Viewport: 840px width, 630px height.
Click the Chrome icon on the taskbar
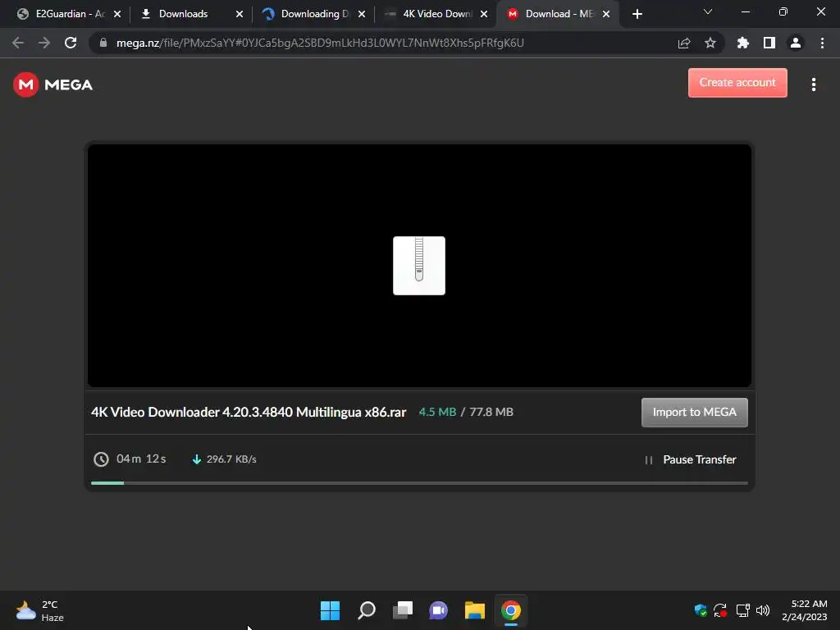click(x=510, y=610)
